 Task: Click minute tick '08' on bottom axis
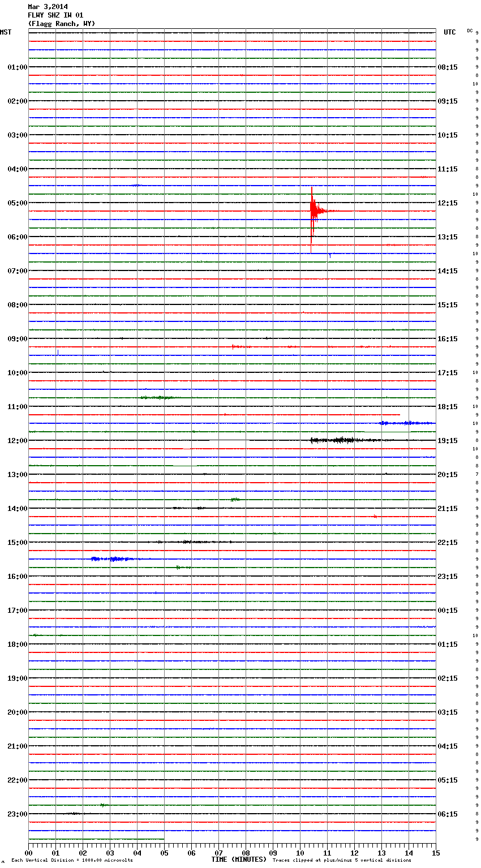point(246,853)
